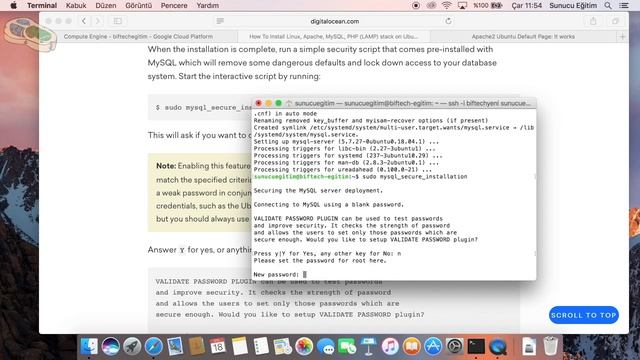The image size is (640, 360).
Task: Open Contacts from the dock
Action: 196,347
